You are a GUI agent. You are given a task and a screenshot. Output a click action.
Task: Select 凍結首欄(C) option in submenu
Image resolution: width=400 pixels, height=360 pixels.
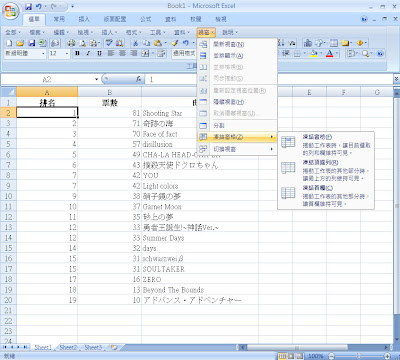(326, 195)
